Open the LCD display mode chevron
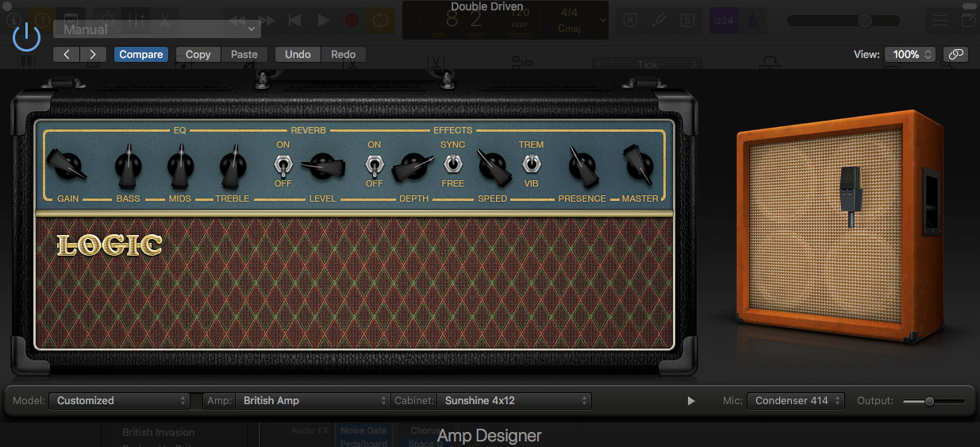Screen dimensions: 980x447 point(604,21)
